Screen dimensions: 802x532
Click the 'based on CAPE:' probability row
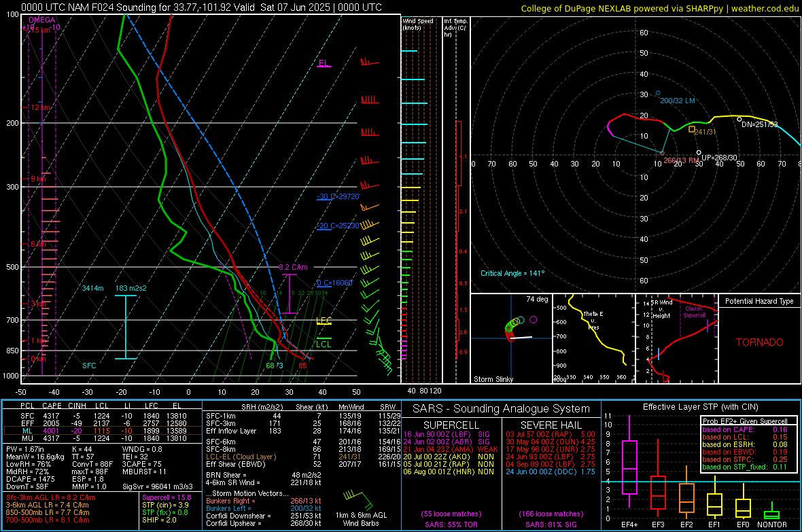point(745,429)
